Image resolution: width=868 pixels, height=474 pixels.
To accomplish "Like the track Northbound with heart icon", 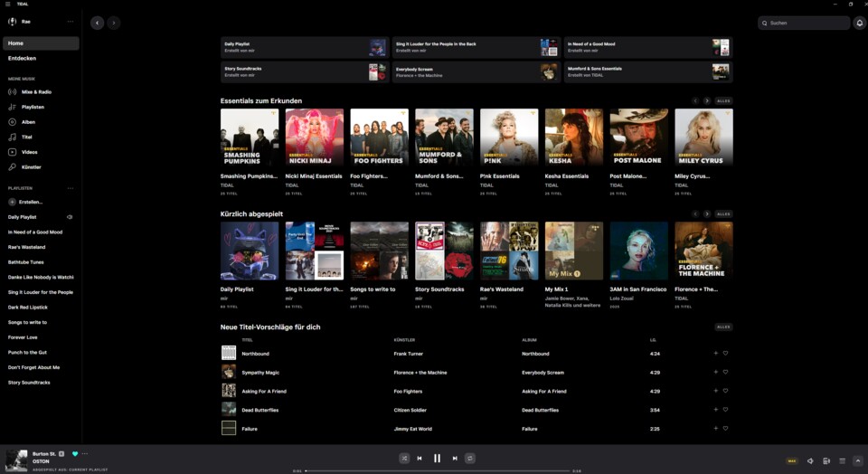I will (726, 354).
